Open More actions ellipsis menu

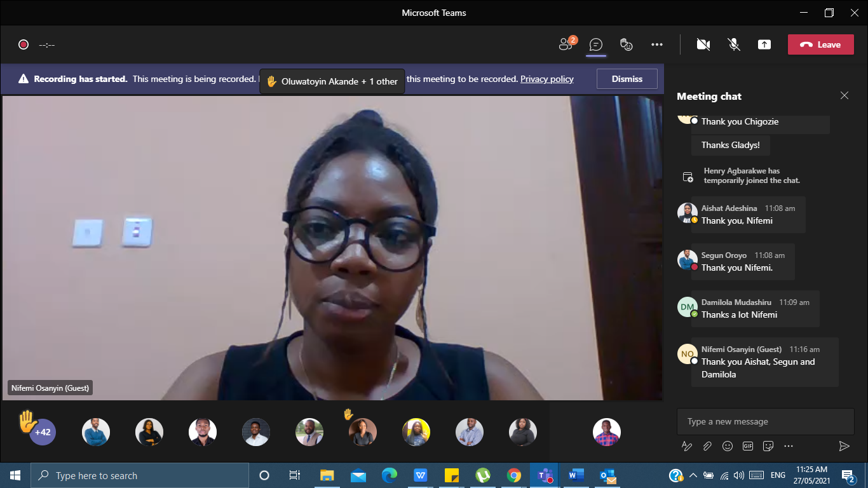657,44
